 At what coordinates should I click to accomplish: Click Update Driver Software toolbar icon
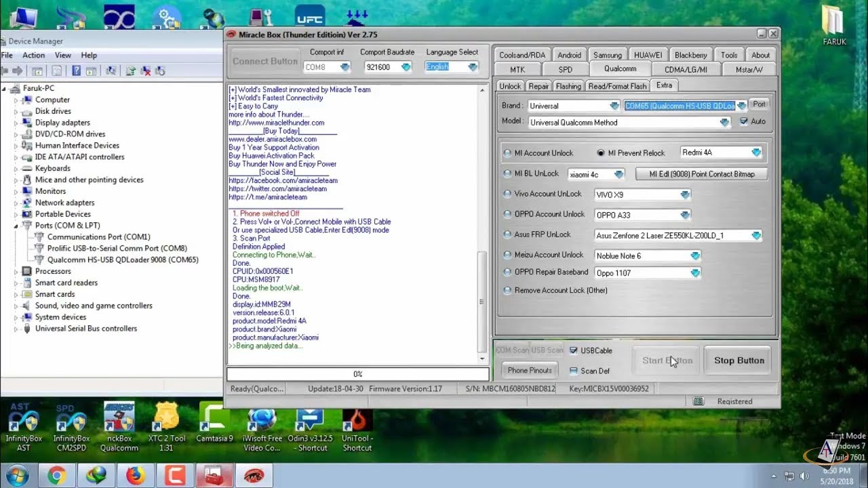click(x=130, y=70)
